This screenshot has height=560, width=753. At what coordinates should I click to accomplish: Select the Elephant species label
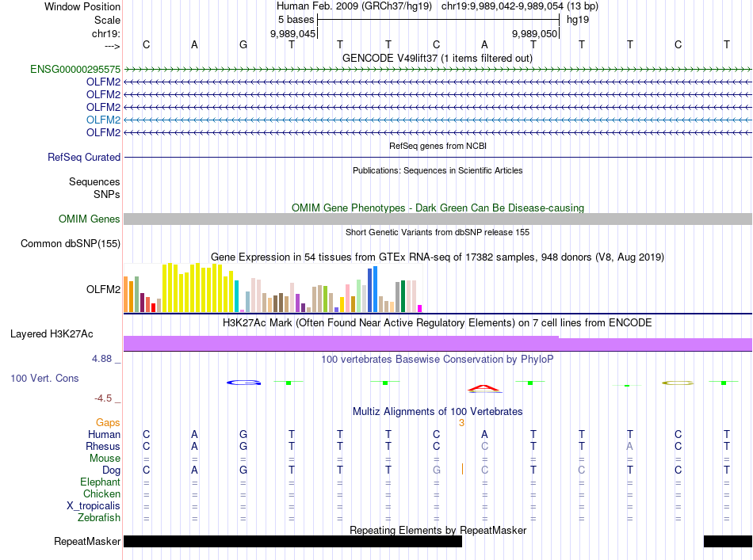101,482
